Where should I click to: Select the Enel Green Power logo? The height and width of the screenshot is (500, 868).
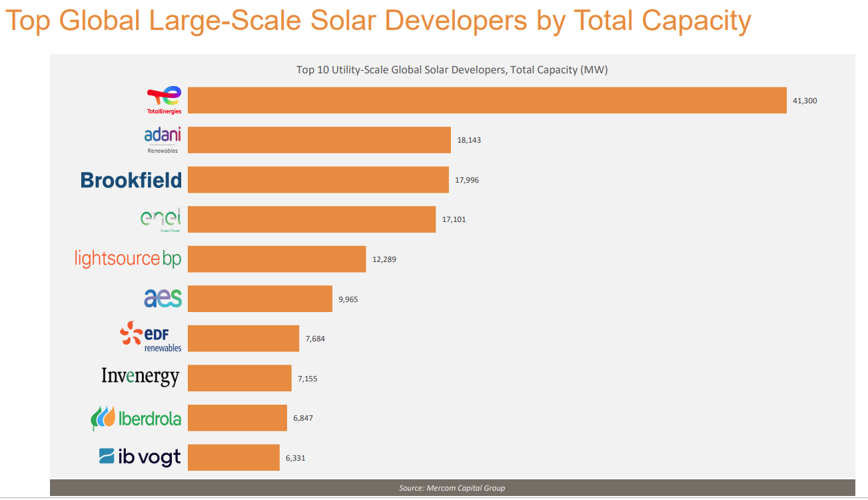pos(161,219)
